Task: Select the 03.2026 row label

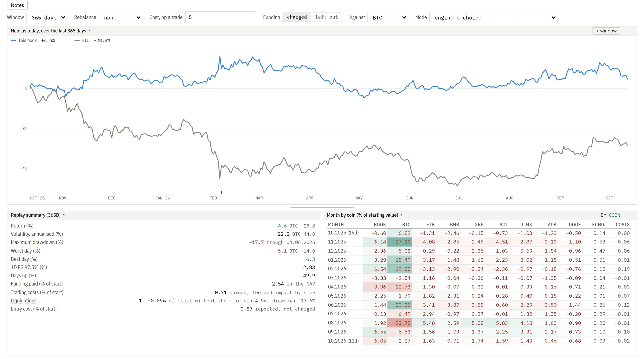Action: (337, 278)
